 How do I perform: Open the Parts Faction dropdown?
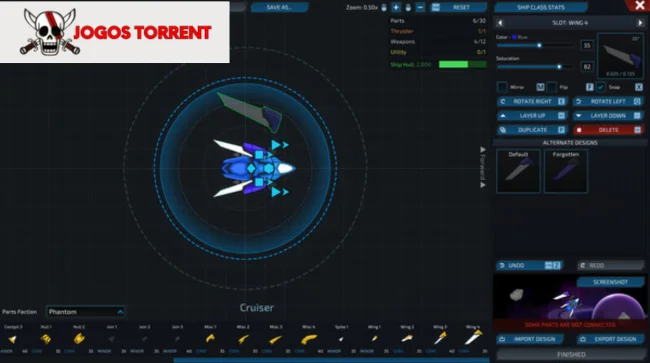pyautogui.click(x=85, y=312)
